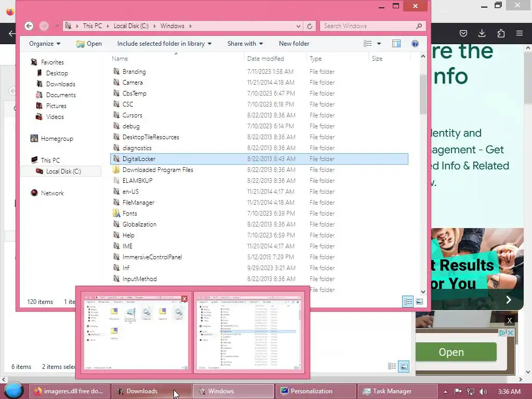Select This PC in navigation pane
532x399 pixels.
(50, 160)
